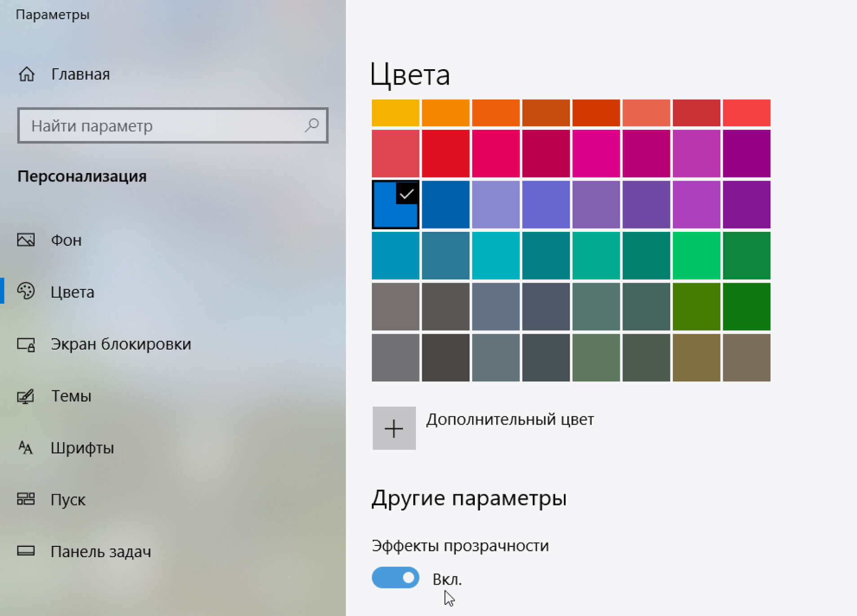Select the yellow-gold color swatch
Image resolution: width=857 pixels, height=616 pixels.
point(395,113)
